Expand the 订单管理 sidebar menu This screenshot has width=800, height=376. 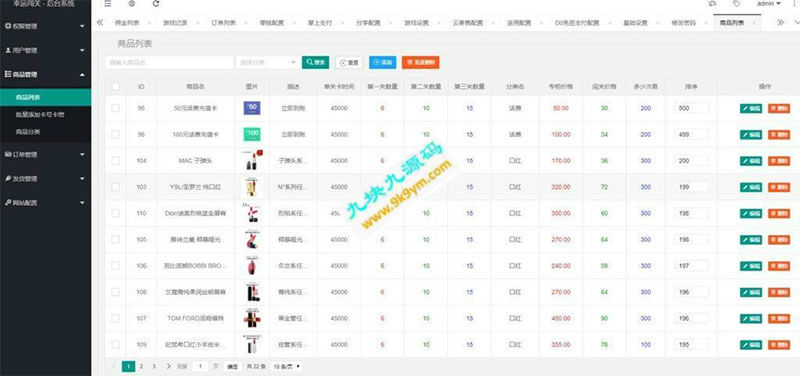(x=45, y=154)
